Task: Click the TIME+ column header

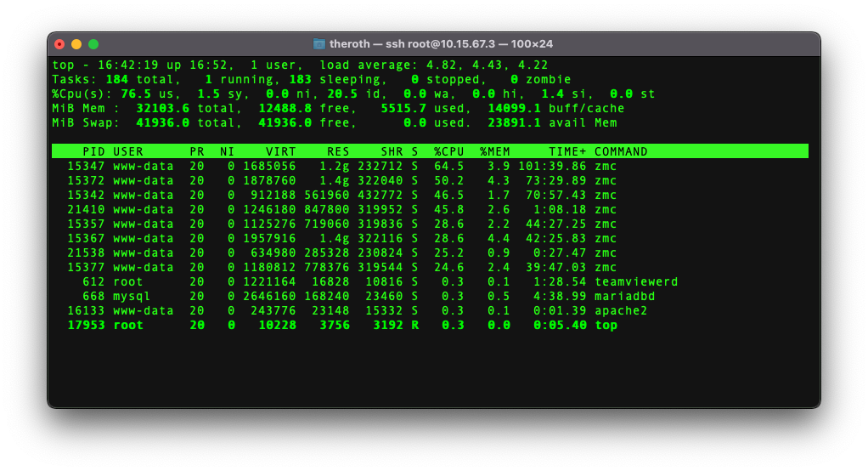Action: 567,151
